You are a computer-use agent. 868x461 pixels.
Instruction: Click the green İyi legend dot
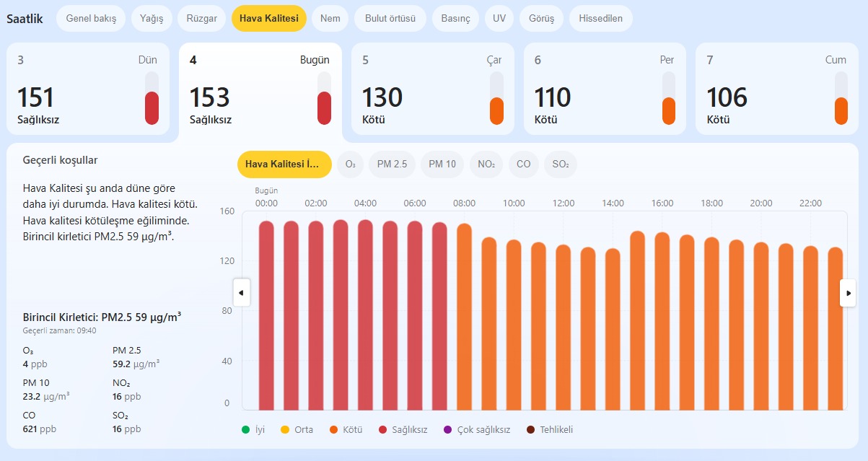pyautogui.click(x=246, y=430)
